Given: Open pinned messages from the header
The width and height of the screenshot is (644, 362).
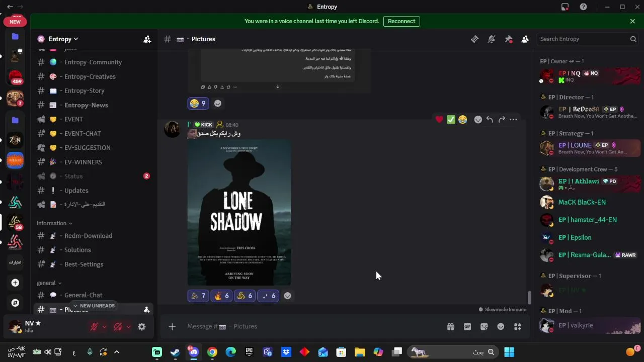Looking at the screenshot, I should pyautogui.click(x=509, y=39).
